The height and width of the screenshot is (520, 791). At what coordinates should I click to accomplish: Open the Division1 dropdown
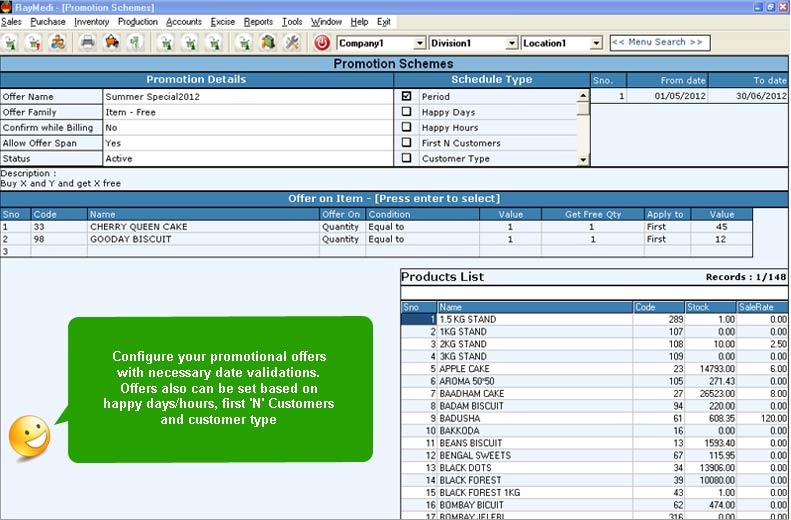512,43
